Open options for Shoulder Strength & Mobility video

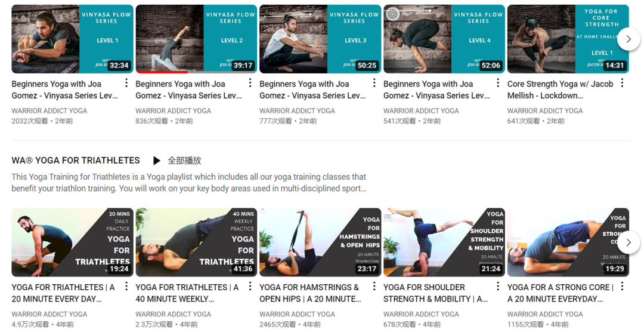(498, 287)
